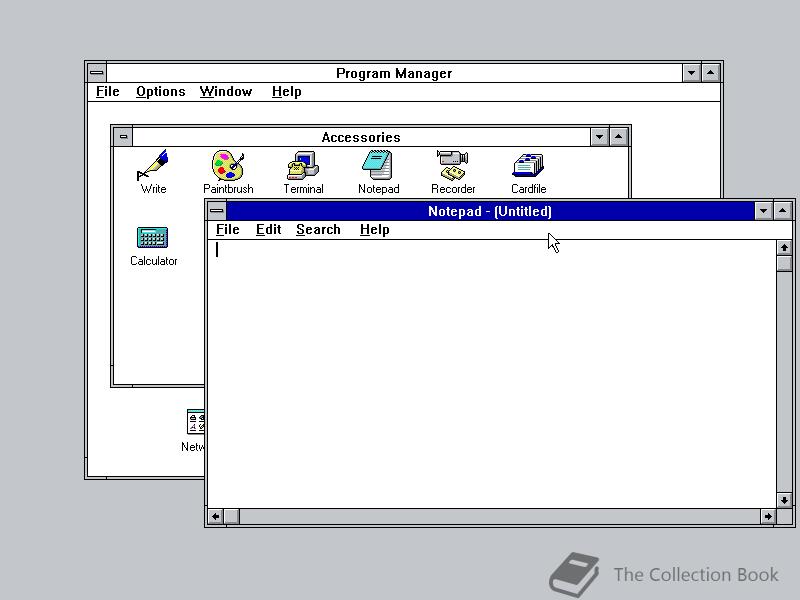Click Notepad's horizontal scrollbar thumb
The width and height of the screenshot is (800, 600).
[232, 516]
